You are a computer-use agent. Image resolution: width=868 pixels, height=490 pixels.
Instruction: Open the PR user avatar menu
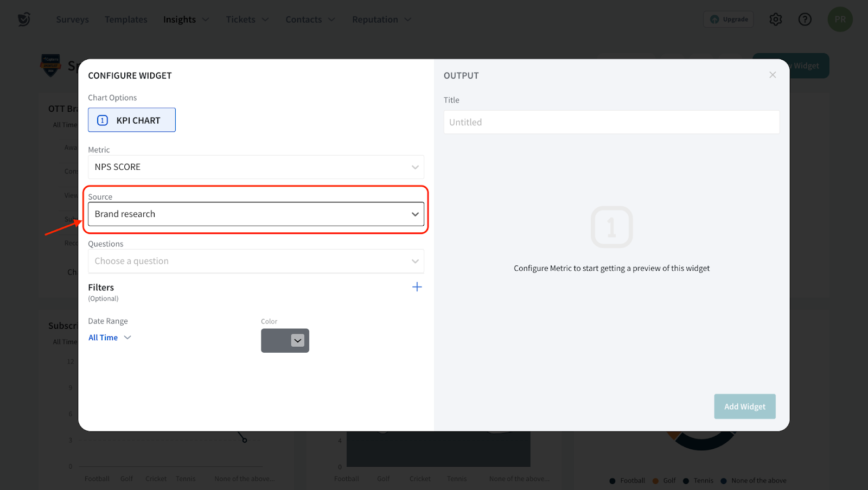(840, 20)
